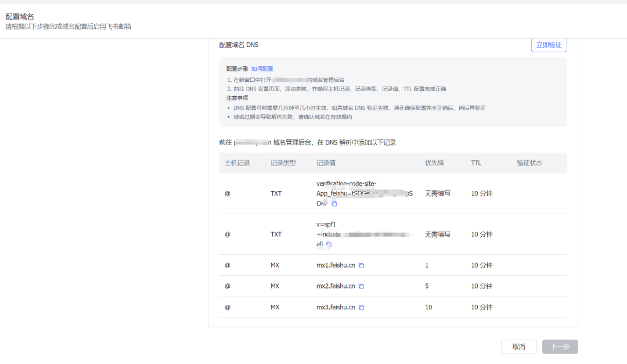Click the 主机记录 column header
This screenshot has width=627, height=364.
pos(237,163)
